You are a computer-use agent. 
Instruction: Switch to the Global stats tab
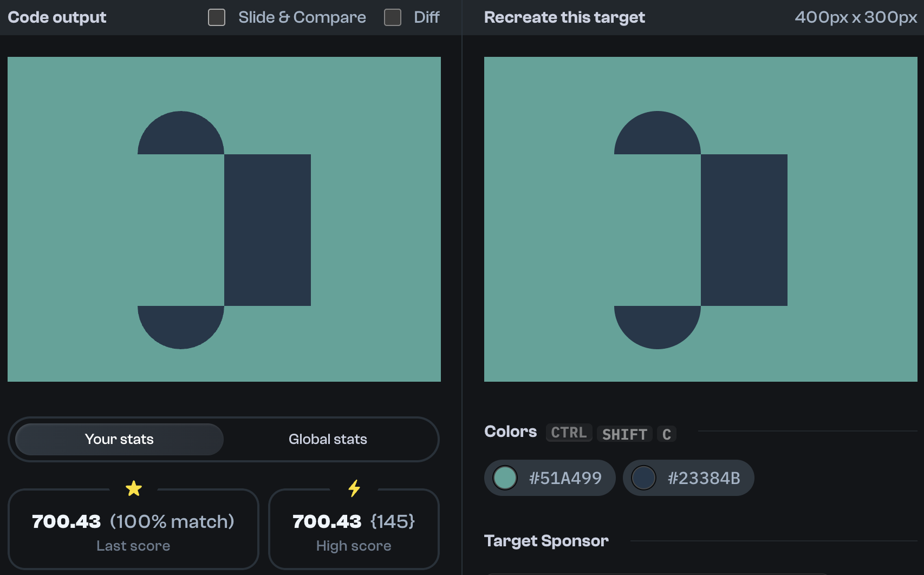[328, 439]
